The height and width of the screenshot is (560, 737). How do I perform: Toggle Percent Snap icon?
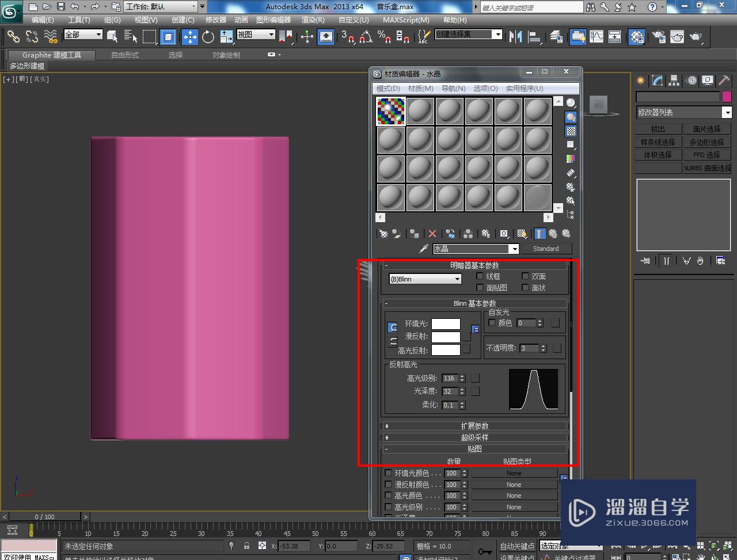coord(384,37)
